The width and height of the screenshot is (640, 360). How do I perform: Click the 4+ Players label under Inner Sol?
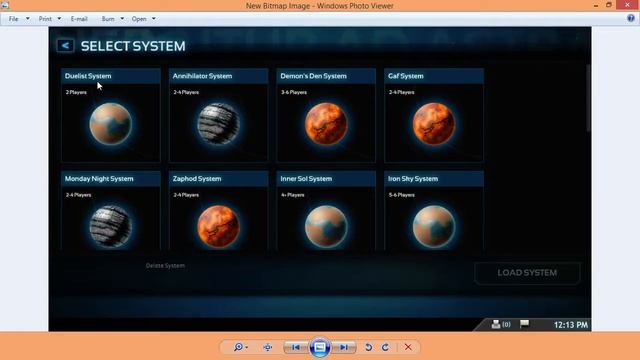click(293, 195)
